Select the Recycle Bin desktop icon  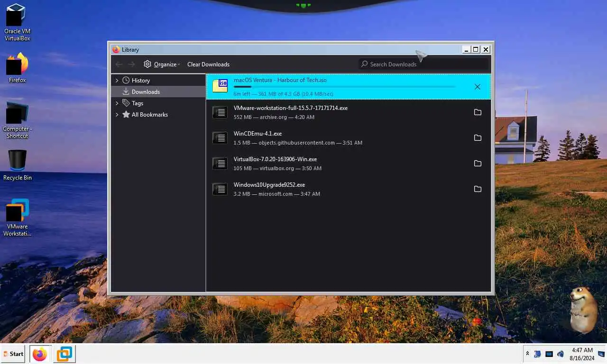pyautogui.click(x=17, y=165)
